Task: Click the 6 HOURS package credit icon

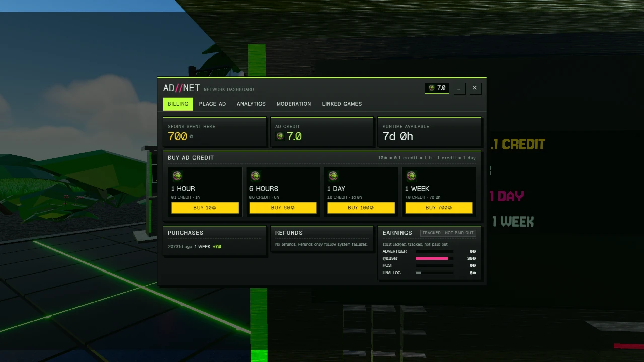Action: (255, 176)
